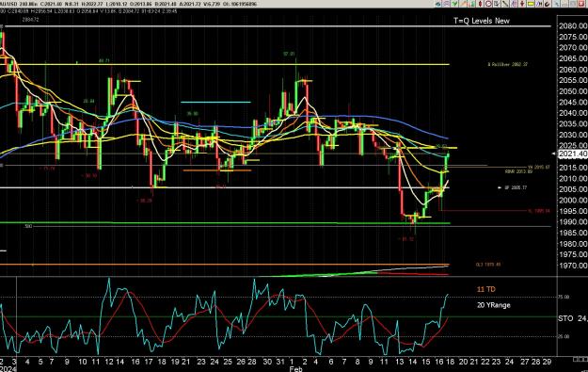
Task: Click the red 1995 level label
Action: click(x=539, y=211)
